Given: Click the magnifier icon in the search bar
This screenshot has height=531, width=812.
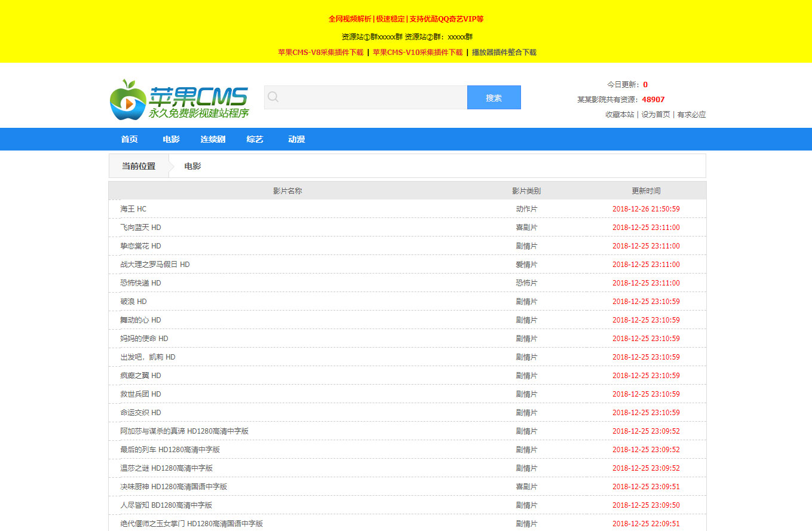Looking at the screenshot, I should click(273, 96).
